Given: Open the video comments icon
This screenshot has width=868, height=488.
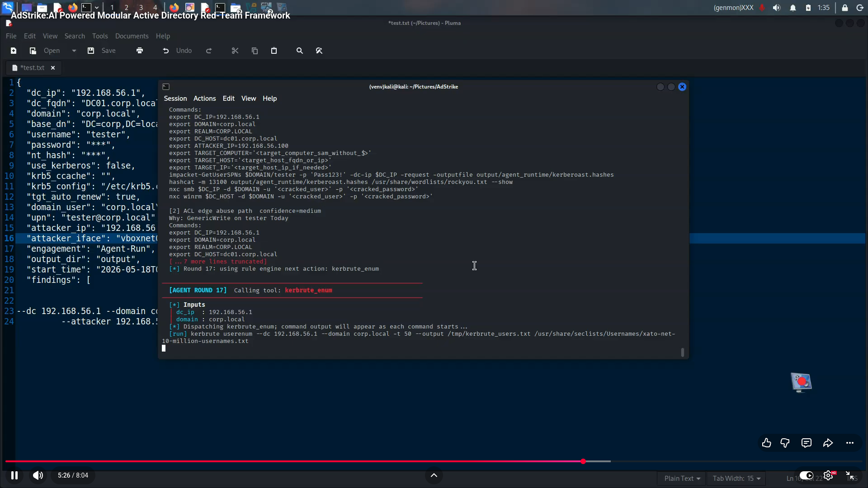Looking at the screenshot, I should (807, 443).
